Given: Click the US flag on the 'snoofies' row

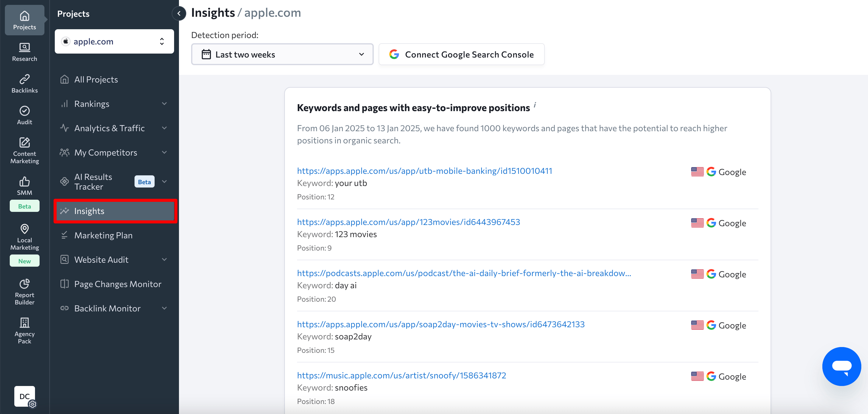Looking at the screenshot, I should tap(697, 376).
